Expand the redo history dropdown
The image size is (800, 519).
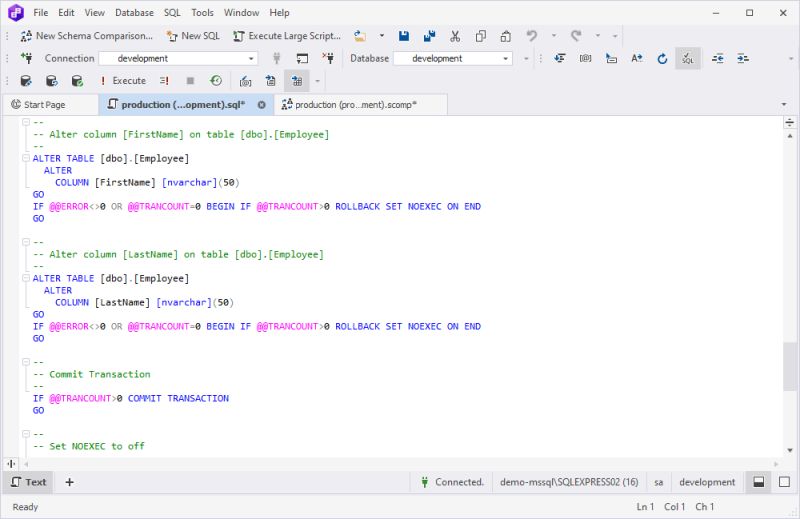click(x=597, y=36)
